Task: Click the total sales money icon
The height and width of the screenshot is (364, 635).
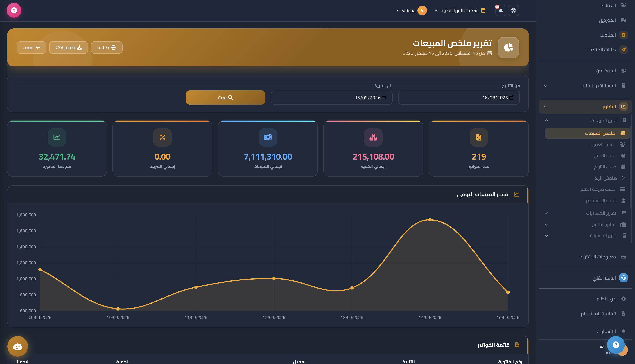Action: point(268,137)
